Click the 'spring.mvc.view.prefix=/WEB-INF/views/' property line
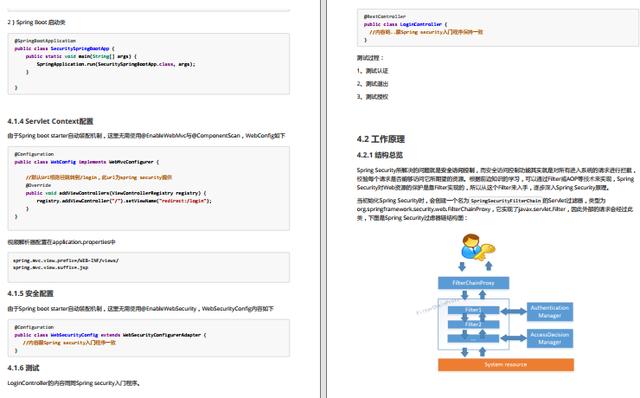The image size is (640, 398). [x=66, y=260]
